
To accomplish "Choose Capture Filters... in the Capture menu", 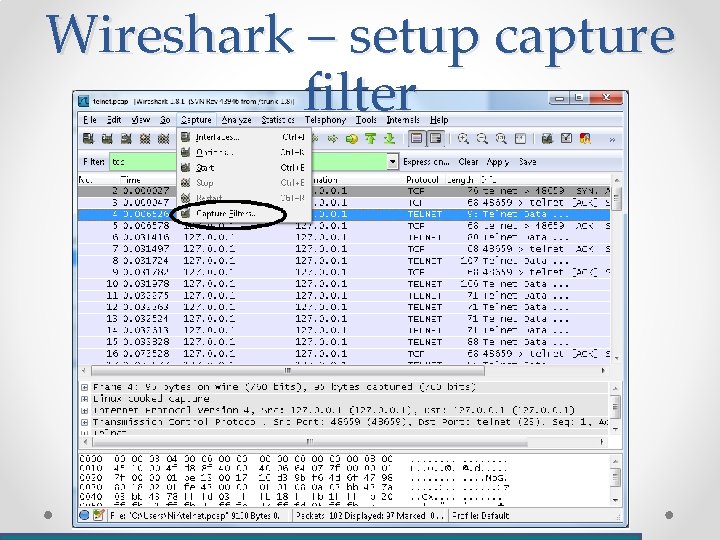I will [243, 213].
